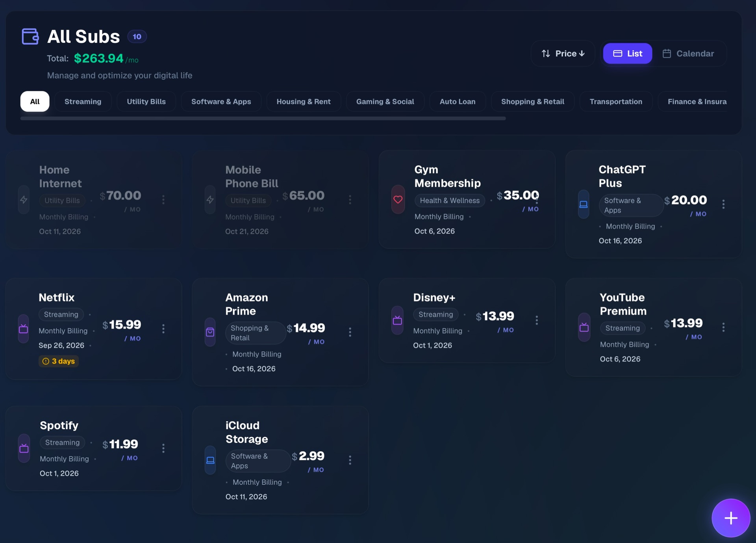Screen dimensions: 756x543
Task: Click the Streaming tag on Spotify card
Action: pyautogui.click(x=62, y=443)
